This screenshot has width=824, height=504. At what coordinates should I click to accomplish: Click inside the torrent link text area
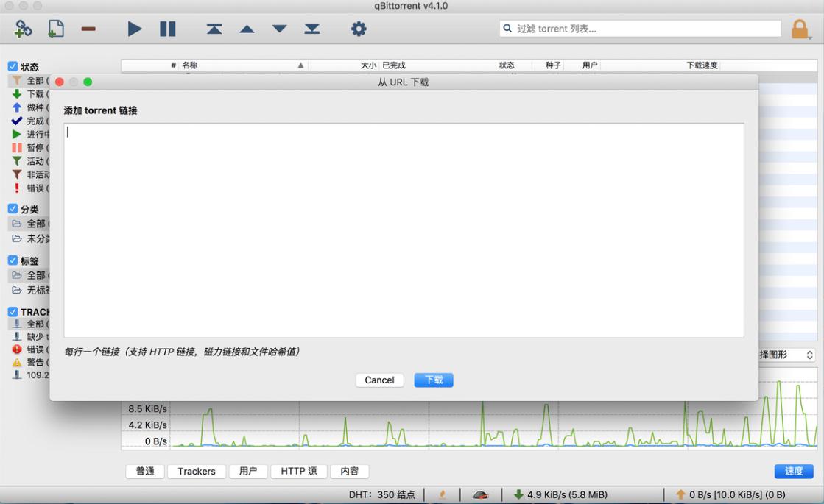(404, 230)
